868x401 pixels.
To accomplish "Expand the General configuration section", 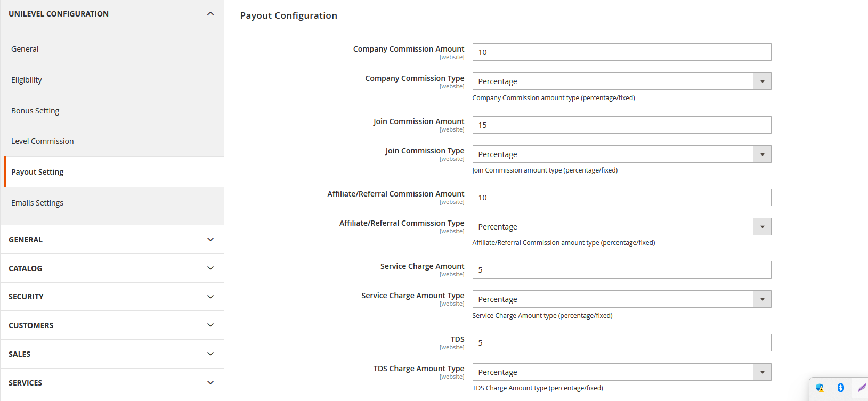I will click(x=112, y=240).
